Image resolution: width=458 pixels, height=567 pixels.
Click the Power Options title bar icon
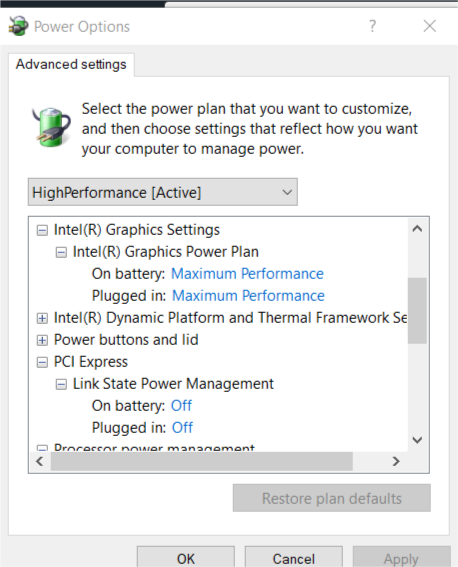(x=18, y=26)
